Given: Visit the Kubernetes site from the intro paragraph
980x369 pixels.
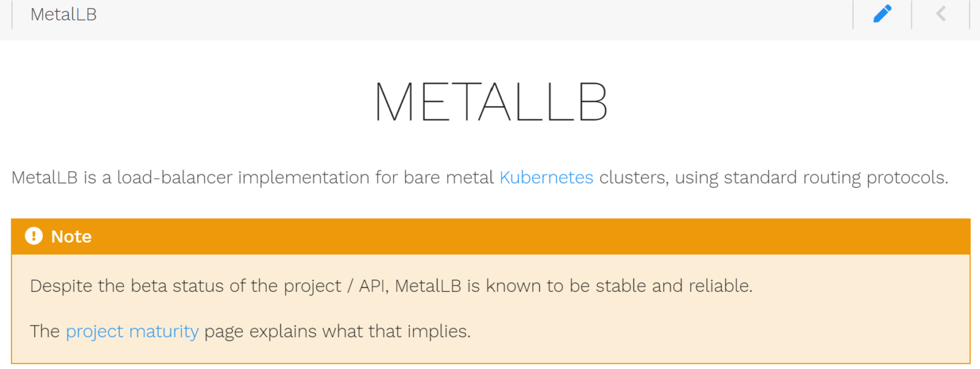Looking at the screenshot, I should point(546,178).
